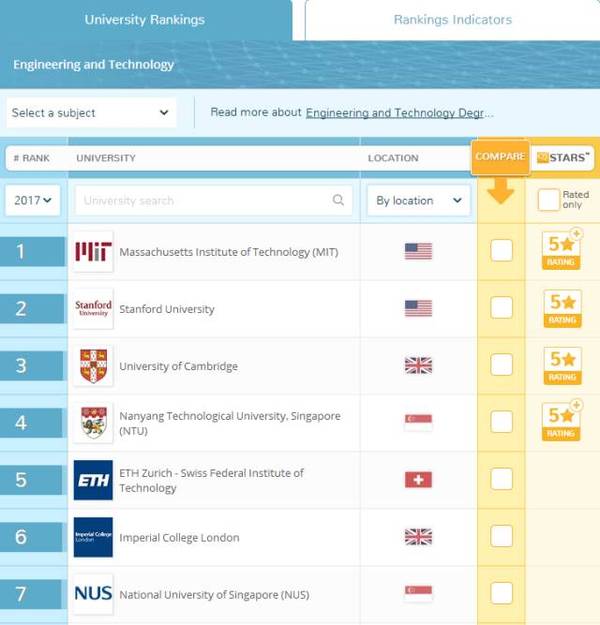This screenshot has height=625, width=600.
Task: Open the Imperial College London name link
Action: pos(179,537)
